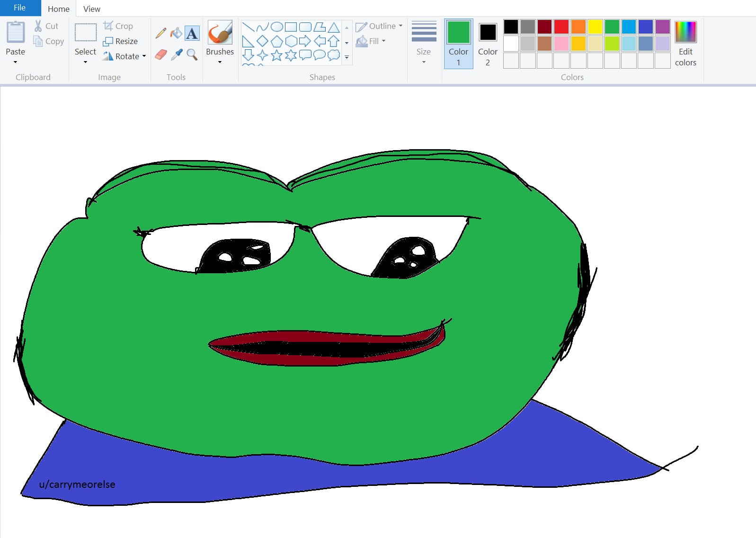The image size is (756, 538).
Task: Select the Eraser tool
Action: [x=161, y=54]
